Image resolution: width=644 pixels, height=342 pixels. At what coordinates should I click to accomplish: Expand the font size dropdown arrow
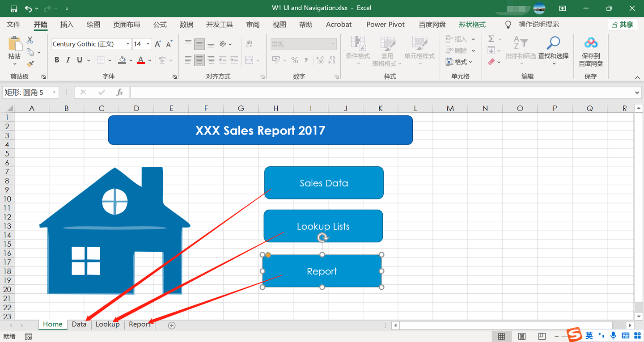point(148,44)
